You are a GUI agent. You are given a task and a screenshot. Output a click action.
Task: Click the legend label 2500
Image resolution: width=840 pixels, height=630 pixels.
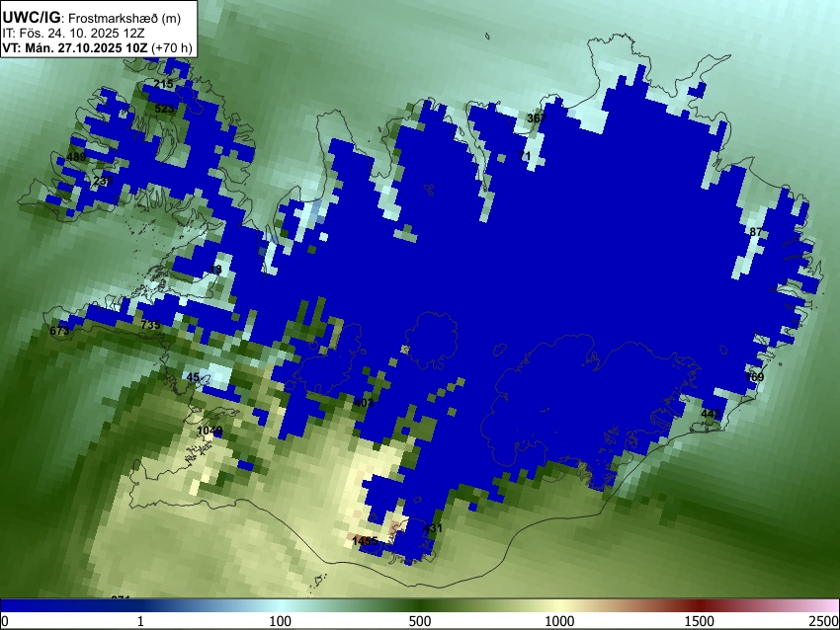tap(824, 621)
